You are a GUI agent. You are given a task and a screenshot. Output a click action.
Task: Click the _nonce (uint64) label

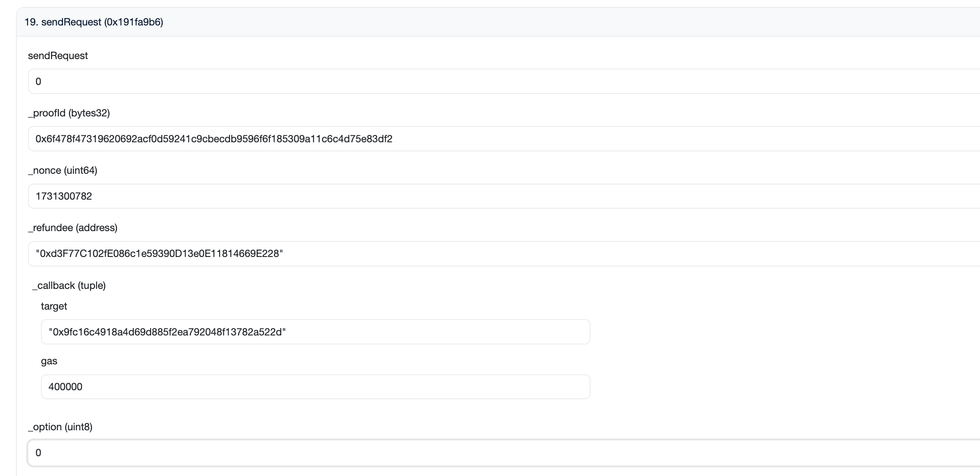tap(63, 170)
